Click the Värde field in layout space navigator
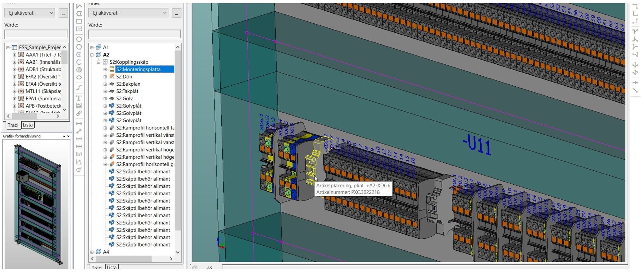Screen dimensions: 644x272 click(x=135, y=34)
